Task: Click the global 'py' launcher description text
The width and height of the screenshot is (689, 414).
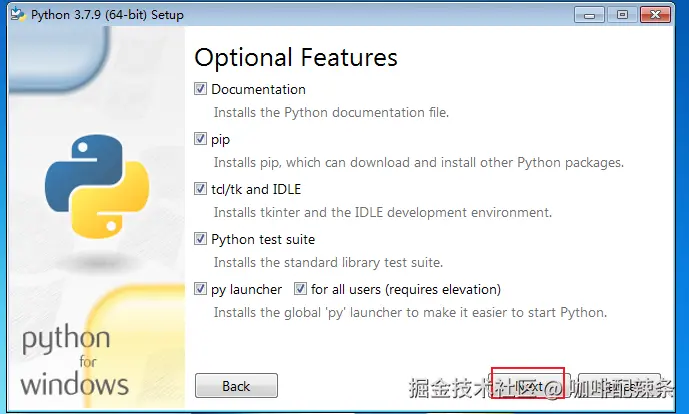Action: tap(409, 312)
